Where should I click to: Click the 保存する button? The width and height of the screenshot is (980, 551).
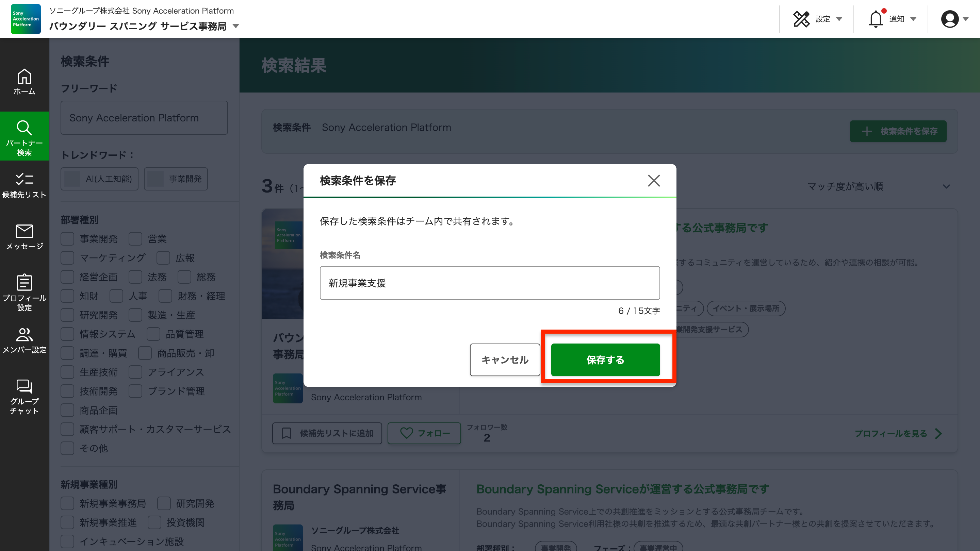(x=605, y=360)
